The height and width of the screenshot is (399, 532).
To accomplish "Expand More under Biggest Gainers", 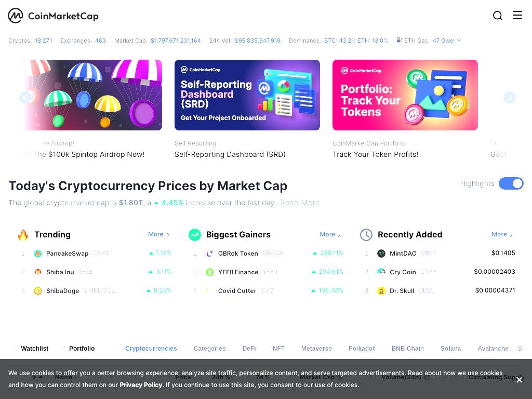I will point(330,234).
